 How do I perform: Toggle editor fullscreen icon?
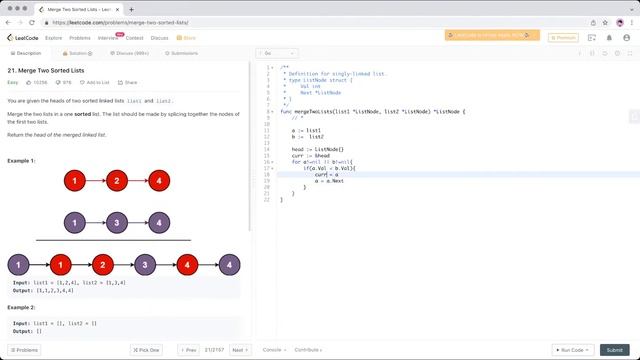click(x=630, y=53)
